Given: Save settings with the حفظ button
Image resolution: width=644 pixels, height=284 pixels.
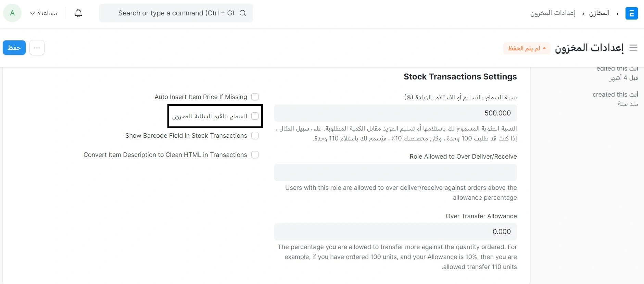Looking at the screenshot, I should [14, 48].
